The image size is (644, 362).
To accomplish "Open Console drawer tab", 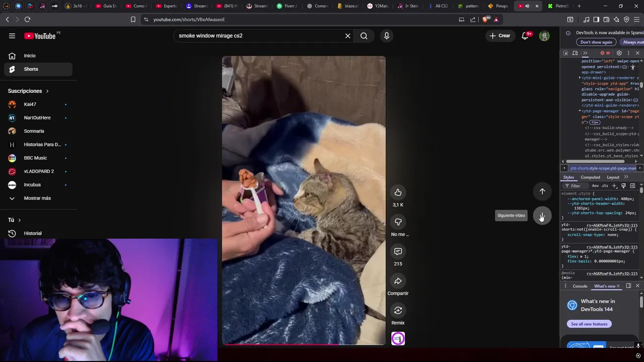I will pos(580,286).
